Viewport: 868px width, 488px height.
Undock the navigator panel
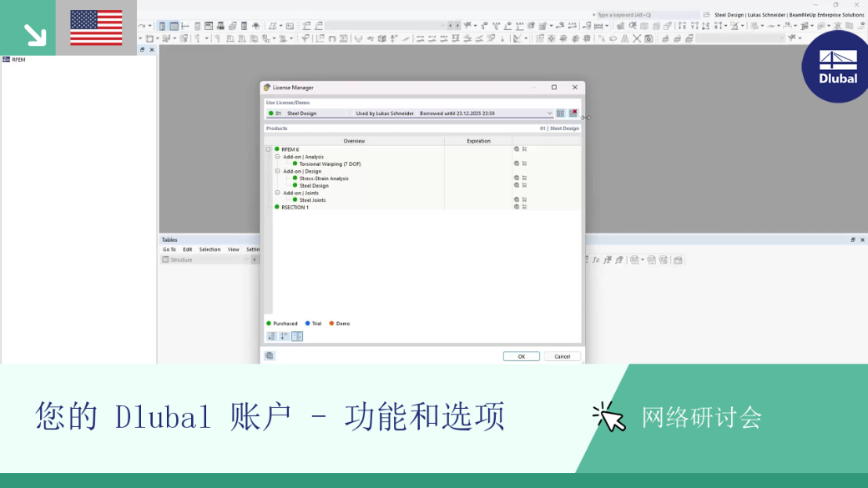142,50
